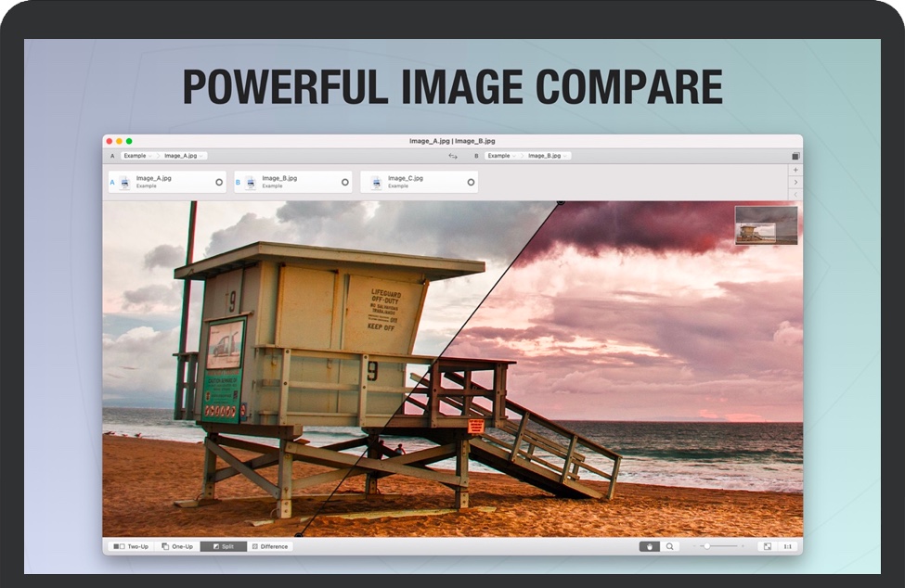905x588 pixels.
Task: Click the Image_C.jpg file name text
Action: tap(406, 178)
